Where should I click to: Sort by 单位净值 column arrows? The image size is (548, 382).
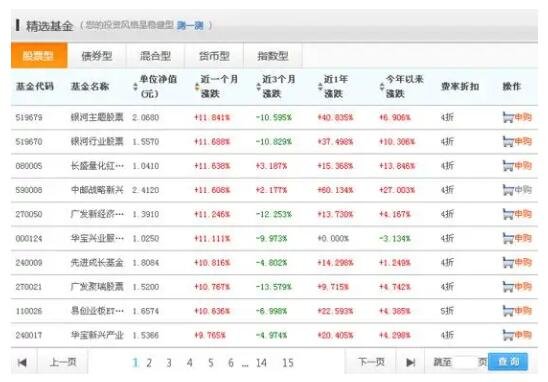pos(135,86)
